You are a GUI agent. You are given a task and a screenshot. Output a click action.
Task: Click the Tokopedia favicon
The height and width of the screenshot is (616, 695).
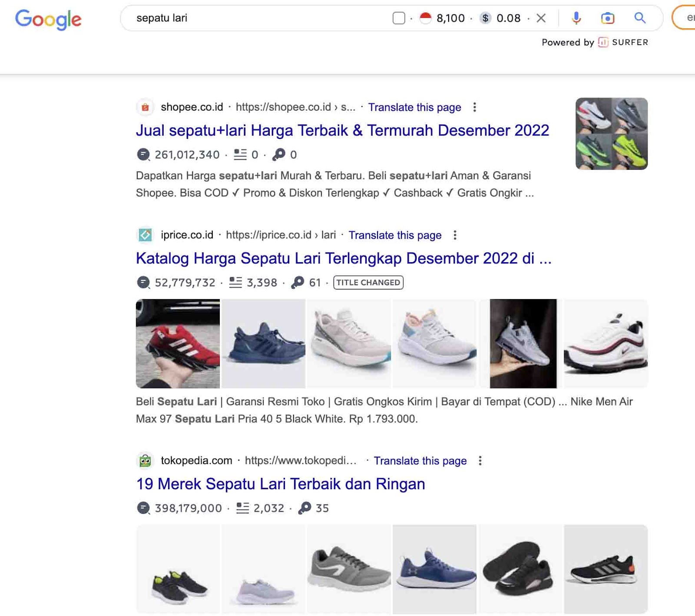(145, 461)
